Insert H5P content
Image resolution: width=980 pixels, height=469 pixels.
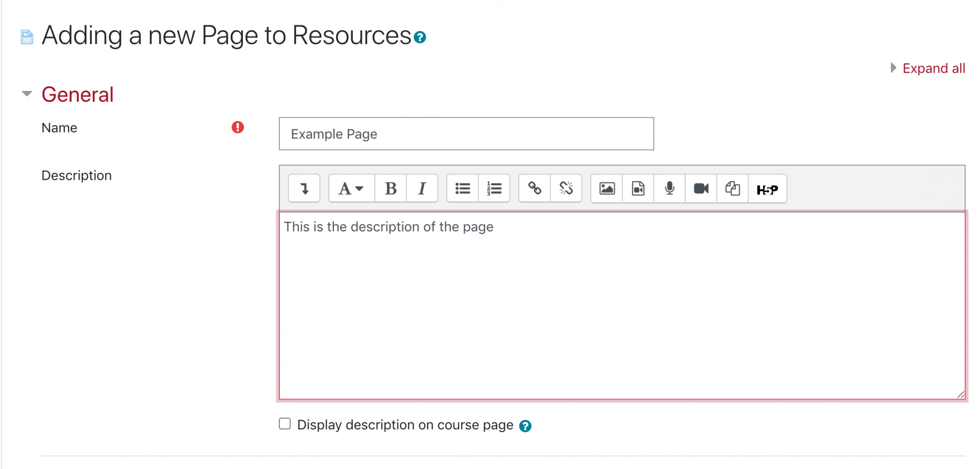pyautogui.click(x=767, y=190)
